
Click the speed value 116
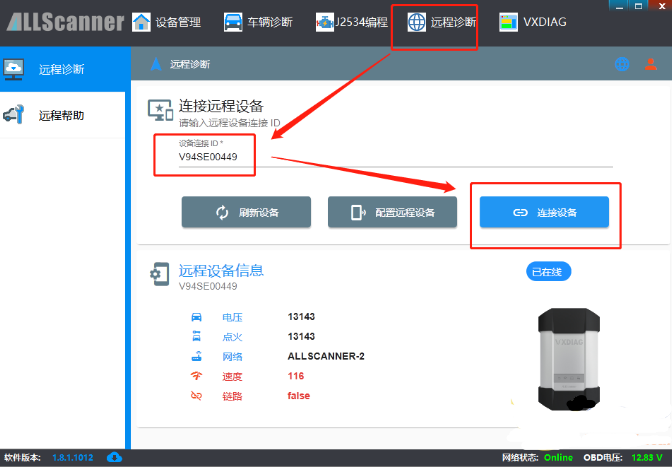[x=296, y=376]
